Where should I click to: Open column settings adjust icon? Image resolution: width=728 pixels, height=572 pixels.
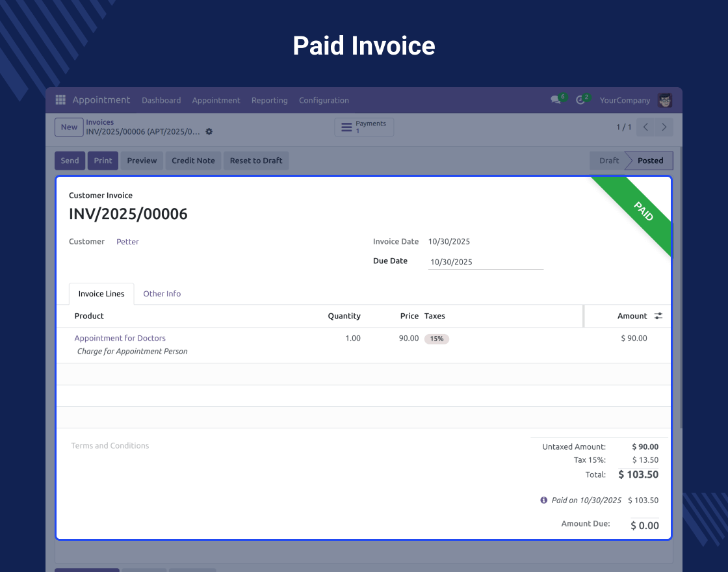(x=658, y=316)
